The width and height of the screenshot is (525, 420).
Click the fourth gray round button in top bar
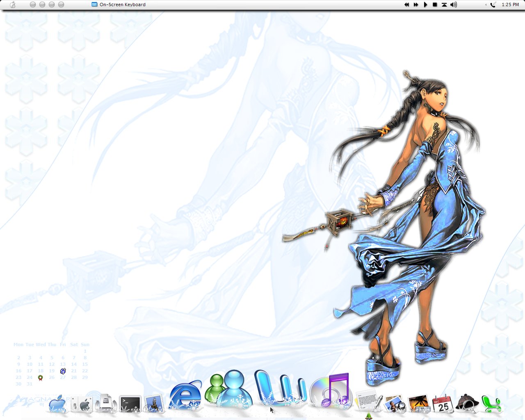click(x=61, y=5)
